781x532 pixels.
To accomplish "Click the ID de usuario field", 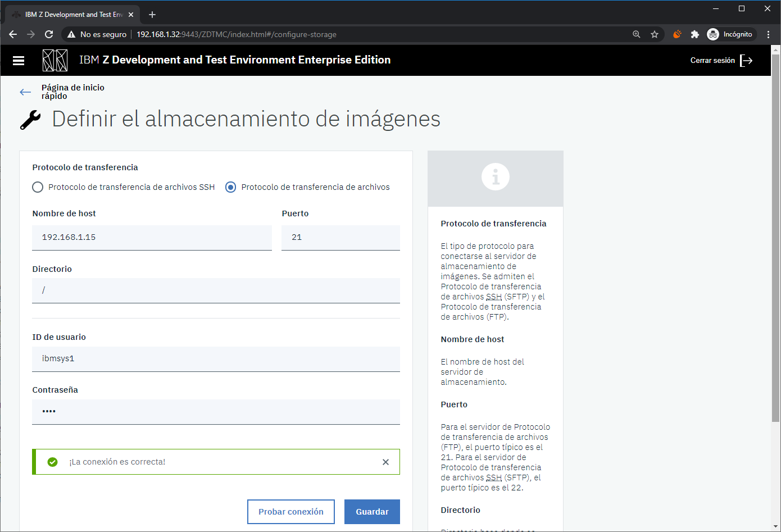I will tap(216, 359).
